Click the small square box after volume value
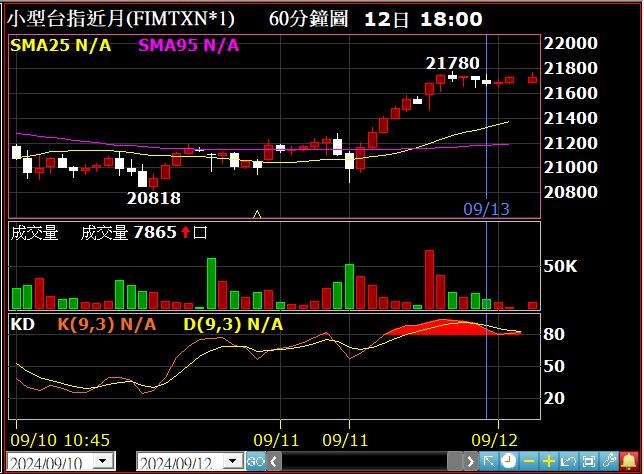This screenshot has height=474, width=644. click(200, 233)
